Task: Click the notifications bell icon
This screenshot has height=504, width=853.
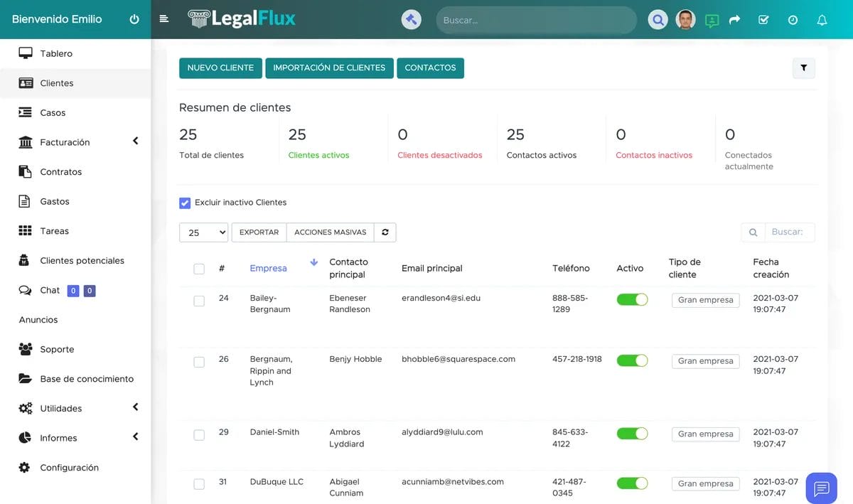Action: 822,20
